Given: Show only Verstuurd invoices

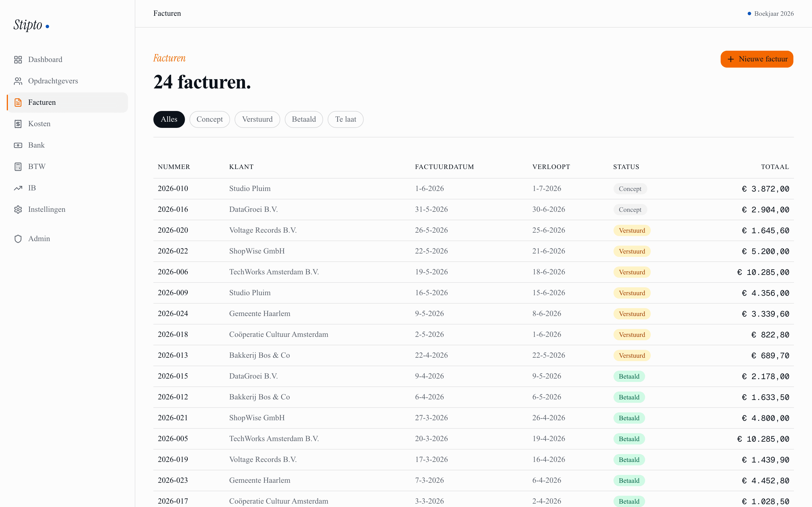Looking at the screenshot, I should pos(257,119).
